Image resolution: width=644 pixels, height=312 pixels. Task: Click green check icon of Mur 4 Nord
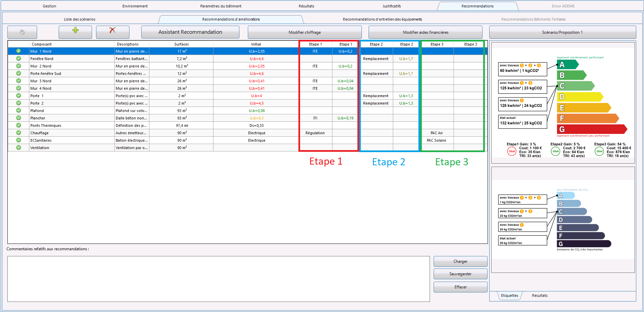pos(19,88)
